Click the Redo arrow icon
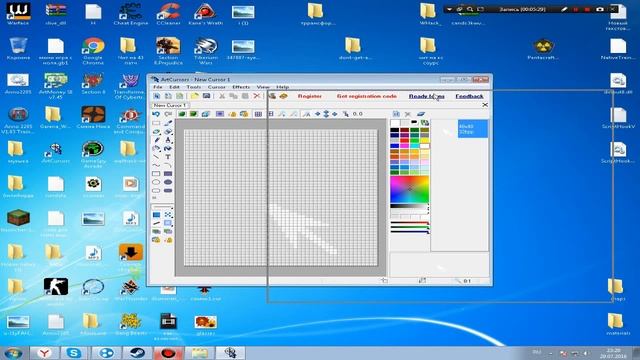This screenshot has width=640, height=360. [168, 114]
